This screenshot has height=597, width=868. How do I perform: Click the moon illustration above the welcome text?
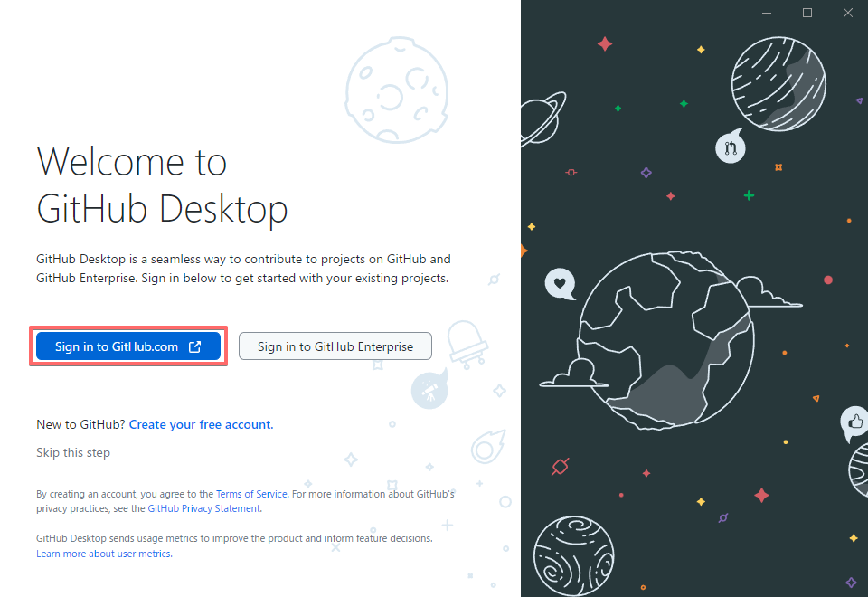pyautogui.click(x=396, y=90)
